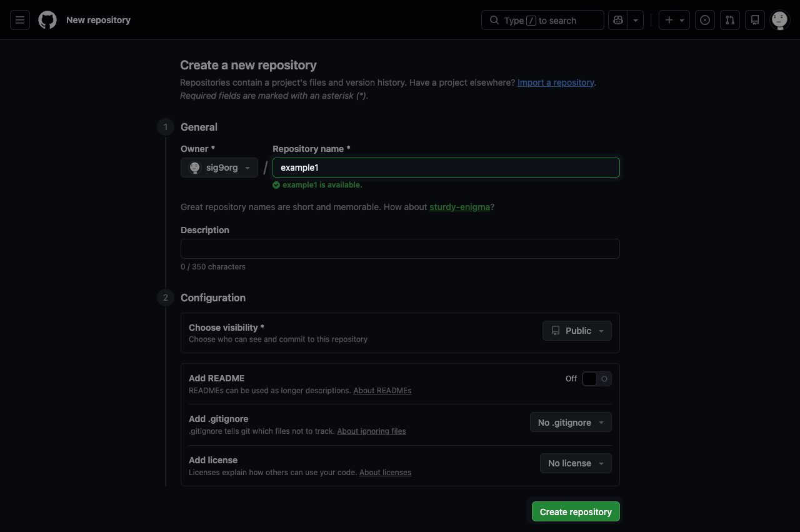
Task: Click the user profile avatar
Action: tap(779, 20)
